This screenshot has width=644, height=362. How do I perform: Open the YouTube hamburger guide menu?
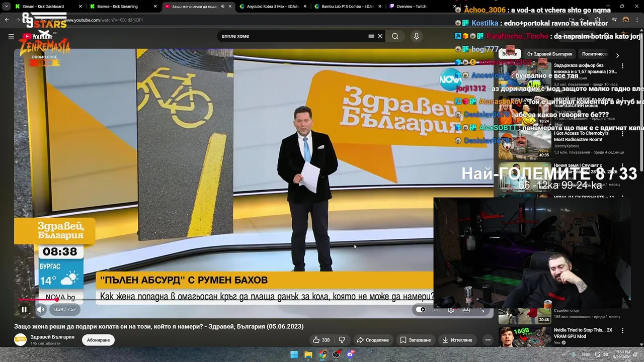click(11, 36)
